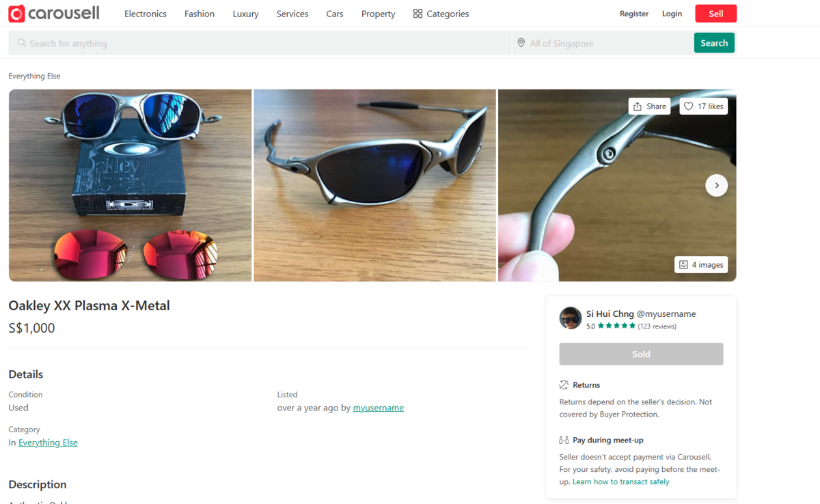Click the Carousell logo icon
The height and width of the screenshot is (504, 820).
17,14
